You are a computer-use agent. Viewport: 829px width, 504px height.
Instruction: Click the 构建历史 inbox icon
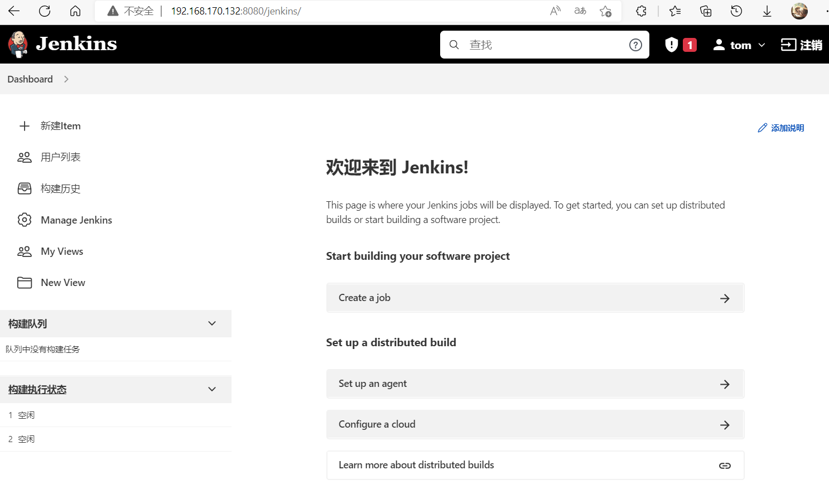25,188
